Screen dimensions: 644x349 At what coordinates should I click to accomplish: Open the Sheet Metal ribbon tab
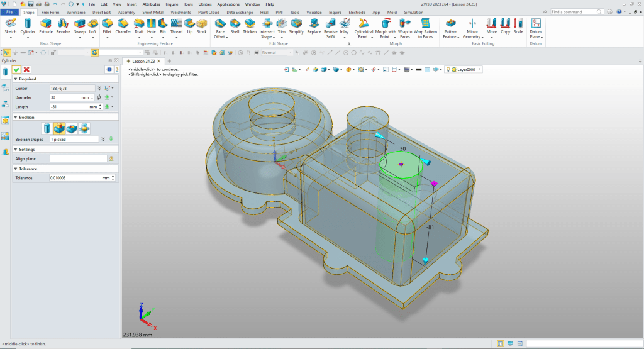[152, 12]
